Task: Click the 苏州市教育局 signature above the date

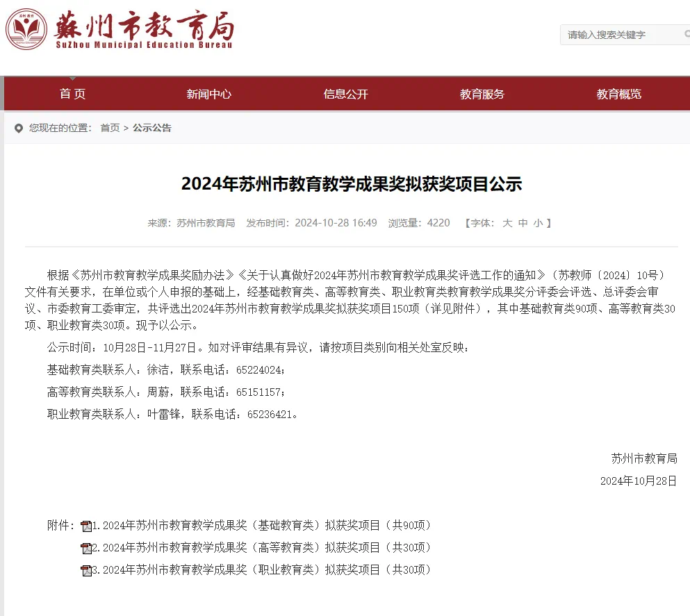Action: (644, 458)
